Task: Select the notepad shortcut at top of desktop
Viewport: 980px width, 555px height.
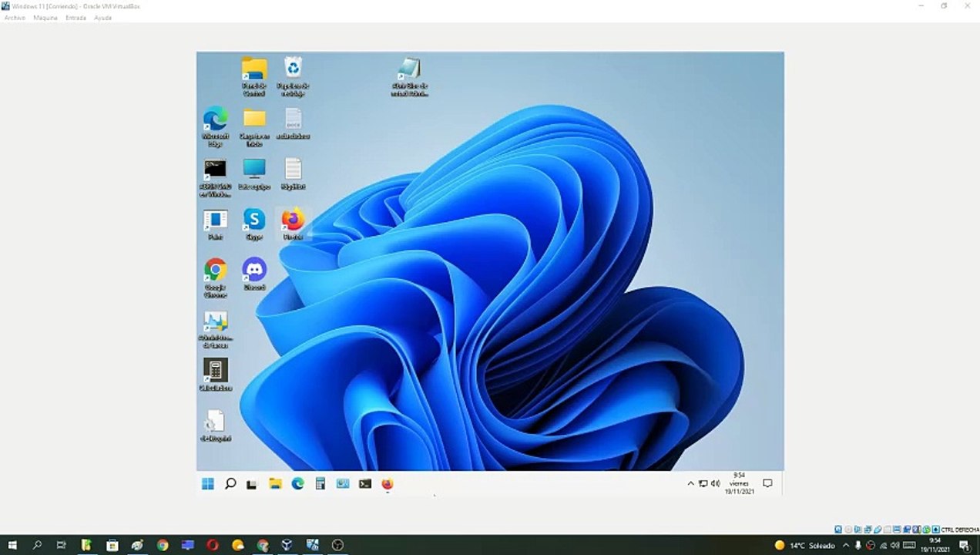Action: click(x=409, y=77)
